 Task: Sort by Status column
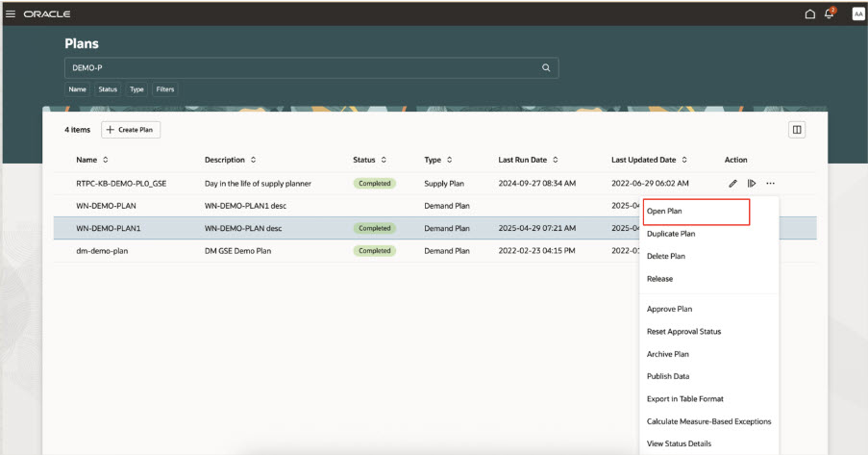pos(384,160)
